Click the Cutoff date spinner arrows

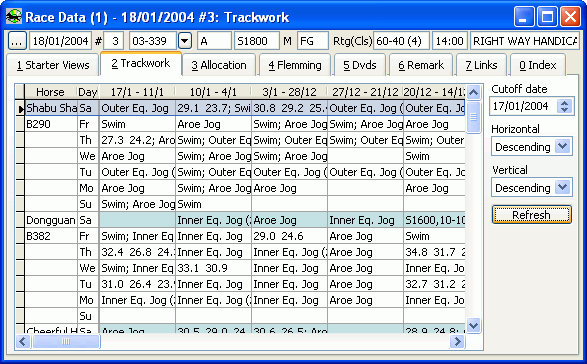coord(564,106)
